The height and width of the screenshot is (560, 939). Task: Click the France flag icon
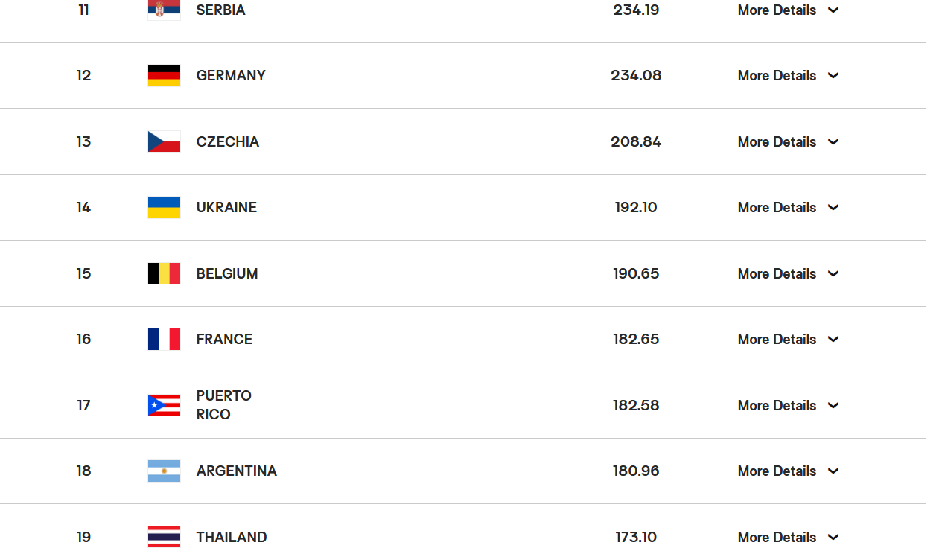(x=164, y=339)
